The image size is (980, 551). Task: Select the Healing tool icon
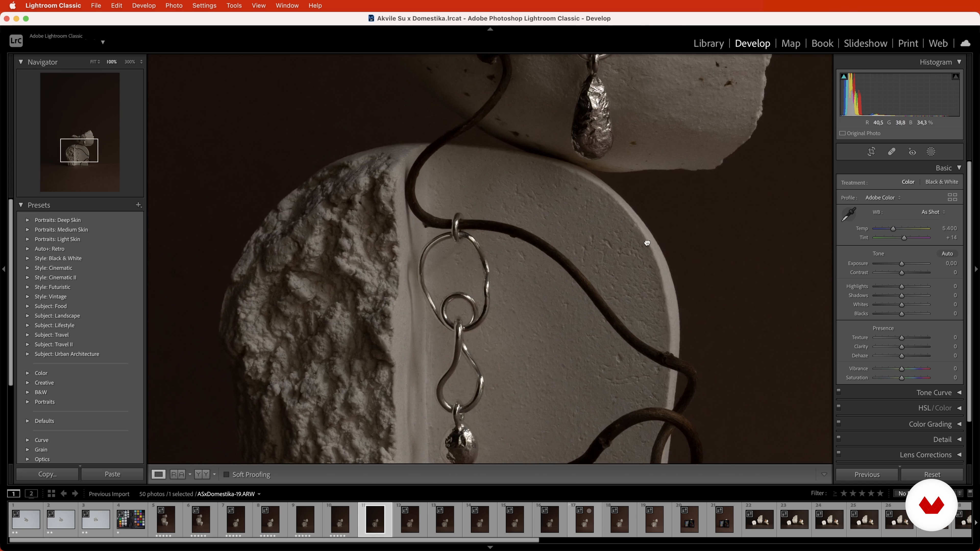892,152
